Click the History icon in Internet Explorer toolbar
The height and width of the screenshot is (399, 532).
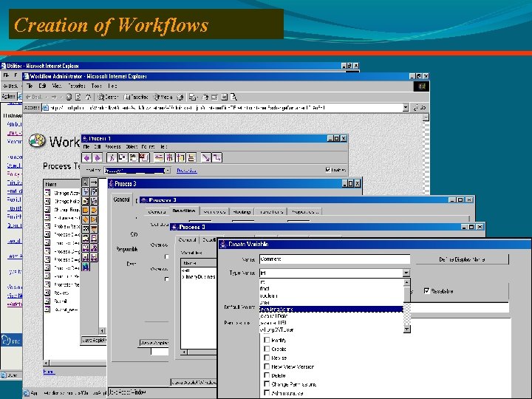(x=180, y=97)
